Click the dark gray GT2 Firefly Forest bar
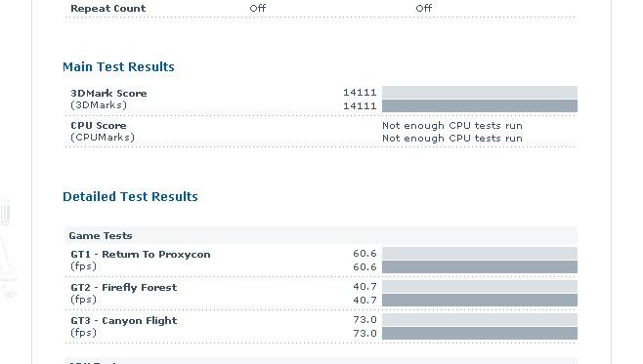 480,301
